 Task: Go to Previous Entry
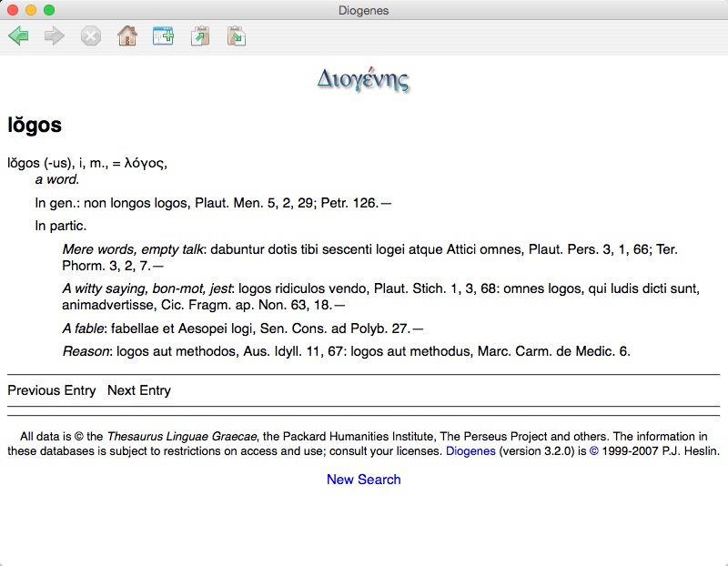(52, 390)
